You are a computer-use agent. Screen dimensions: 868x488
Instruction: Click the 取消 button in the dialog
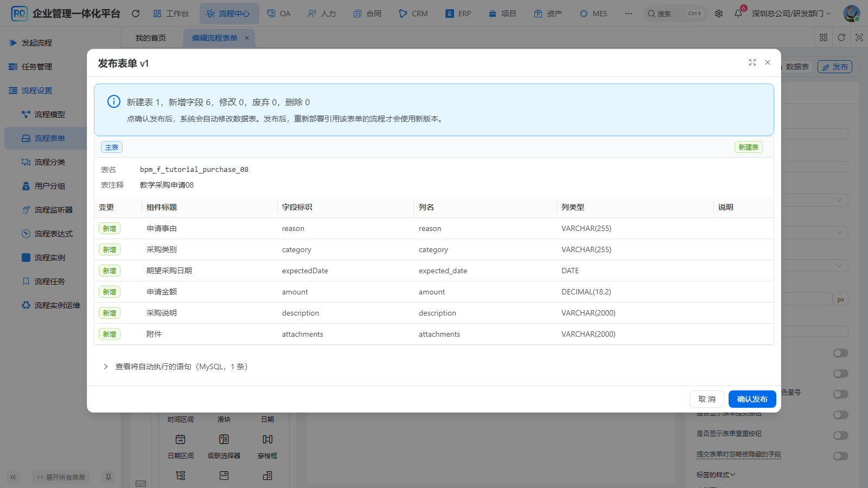[707, 399]
